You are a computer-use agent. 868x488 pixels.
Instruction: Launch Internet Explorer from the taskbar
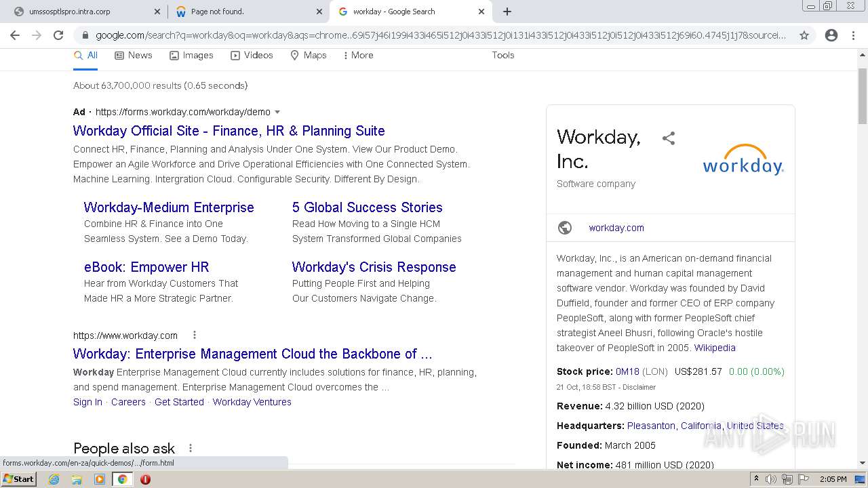(x=54, y=479)
